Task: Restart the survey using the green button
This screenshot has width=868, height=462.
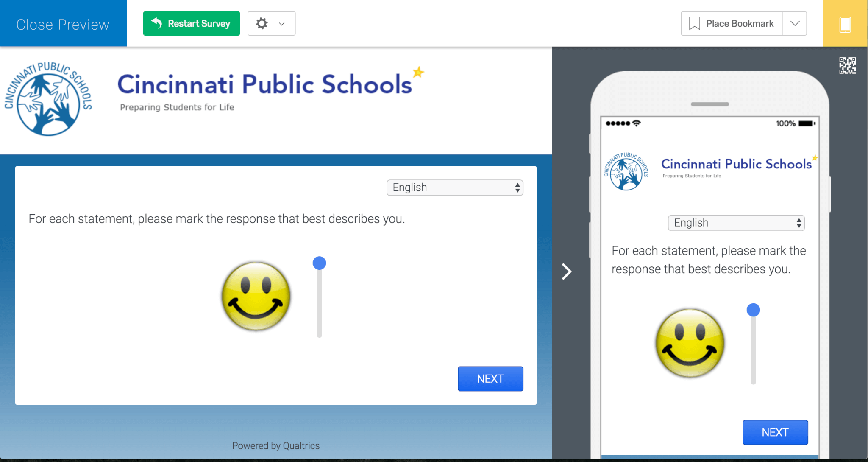Action: pos(192,23)
